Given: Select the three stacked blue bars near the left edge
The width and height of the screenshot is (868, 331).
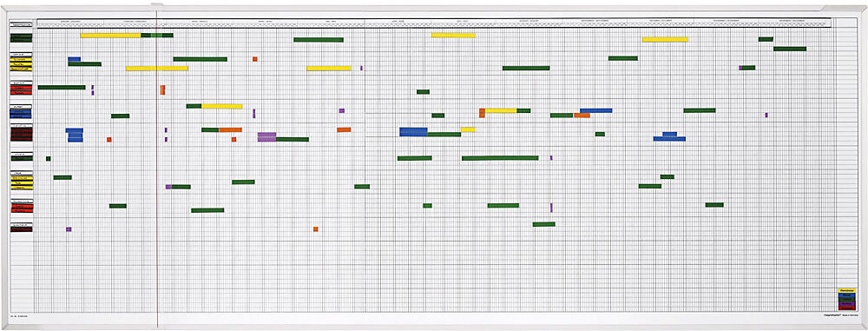Looking at the screenshot, I should point(75,136).
